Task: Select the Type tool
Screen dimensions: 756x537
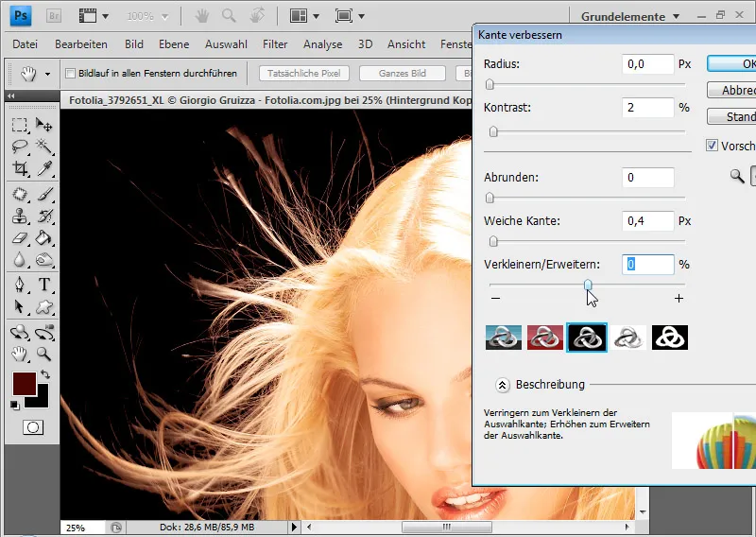Action: click(43, 284)
